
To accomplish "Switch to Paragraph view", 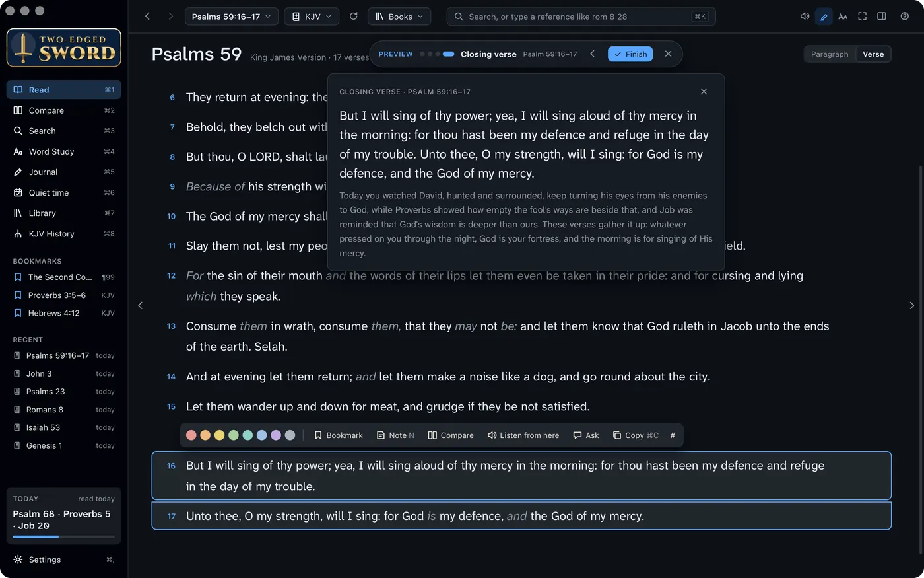I will coord(830,54).
